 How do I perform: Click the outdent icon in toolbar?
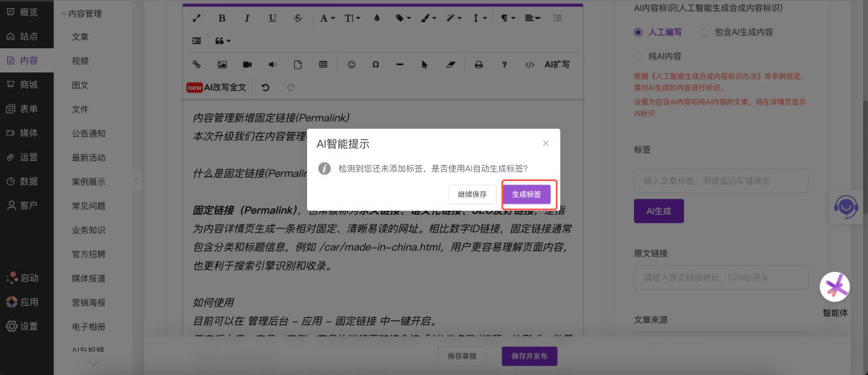[557, 19]
